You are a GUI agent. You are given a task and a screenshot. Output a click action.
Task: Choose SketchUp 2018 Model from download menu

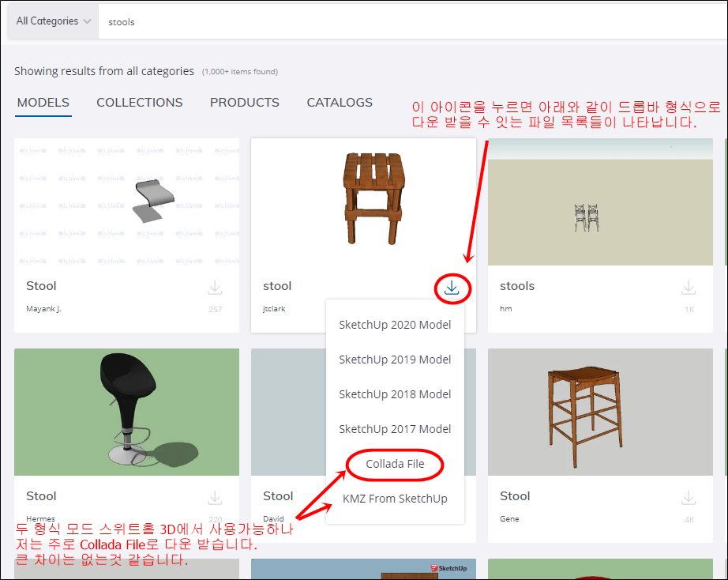tap(395, 394)
